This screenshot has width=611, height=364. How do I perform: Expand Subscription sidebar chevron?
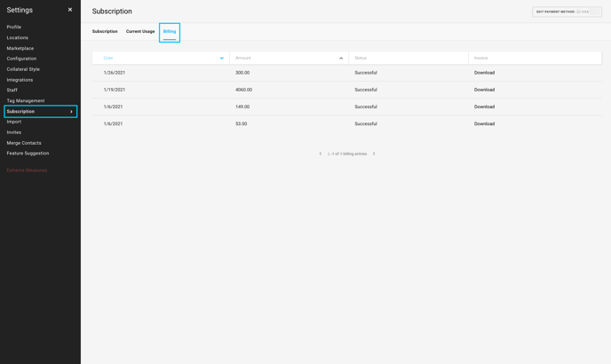71,112
